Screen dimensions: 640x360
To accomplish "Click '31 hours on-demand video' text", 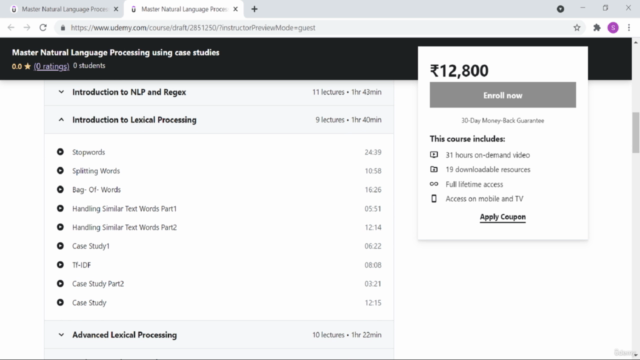I will (488, 155).
